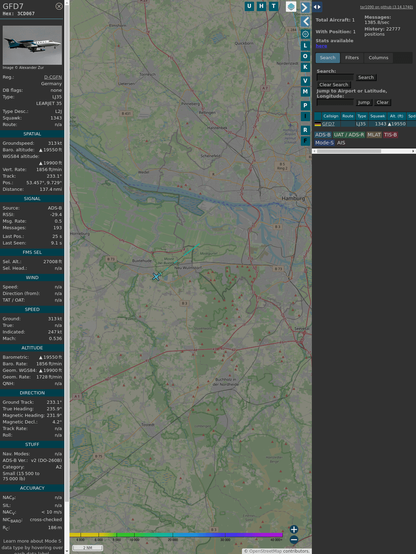Click the 2 NM map scale indicator
This screenshot has height=554, width=416.
point(87,548)
